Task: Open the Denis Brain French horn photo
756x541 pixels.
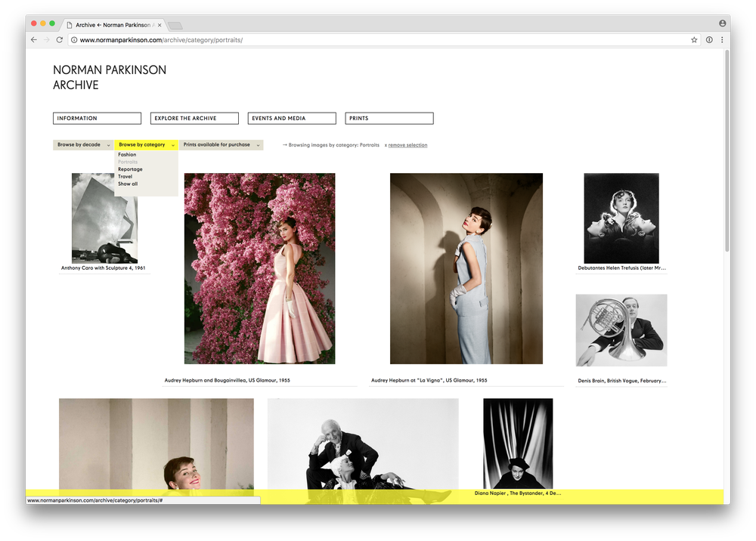Action: [621, 330]
